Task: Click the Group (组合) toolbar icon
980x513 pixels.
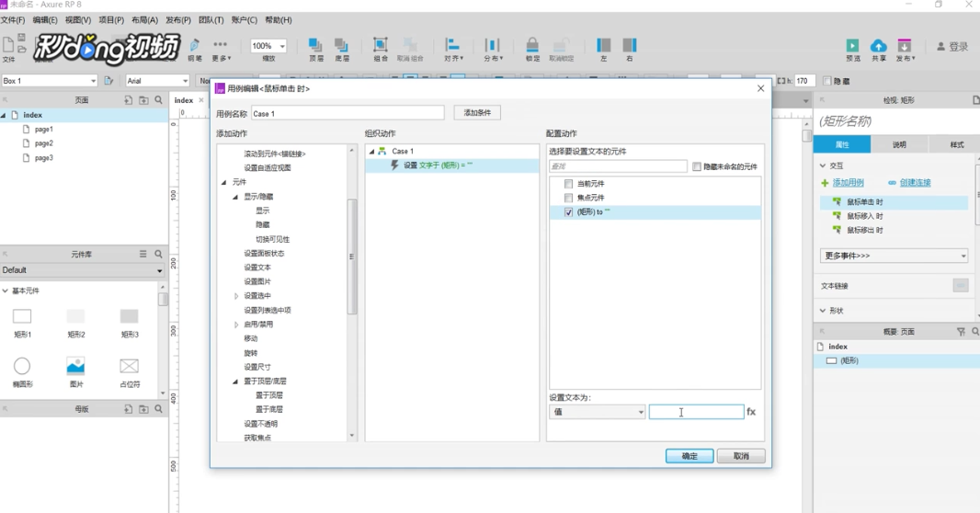Action: click(380, 45)
